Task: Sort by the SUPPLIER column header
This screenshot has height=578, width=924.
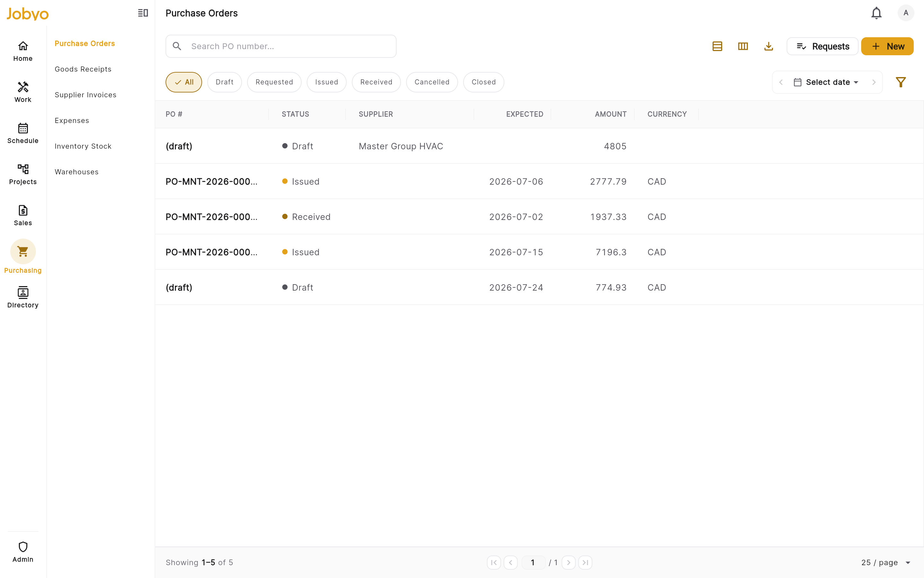Action: click(376, 114)
